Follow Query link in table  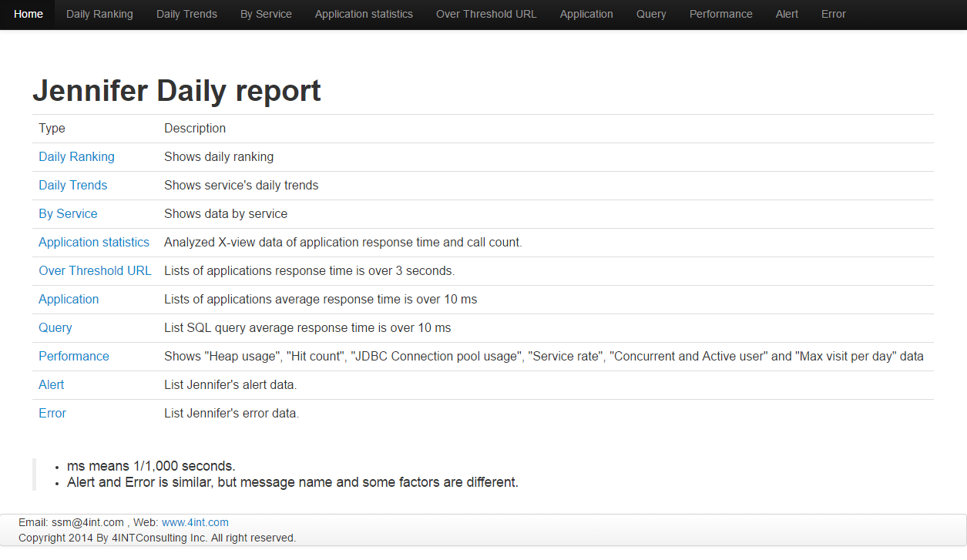point(55,327)
